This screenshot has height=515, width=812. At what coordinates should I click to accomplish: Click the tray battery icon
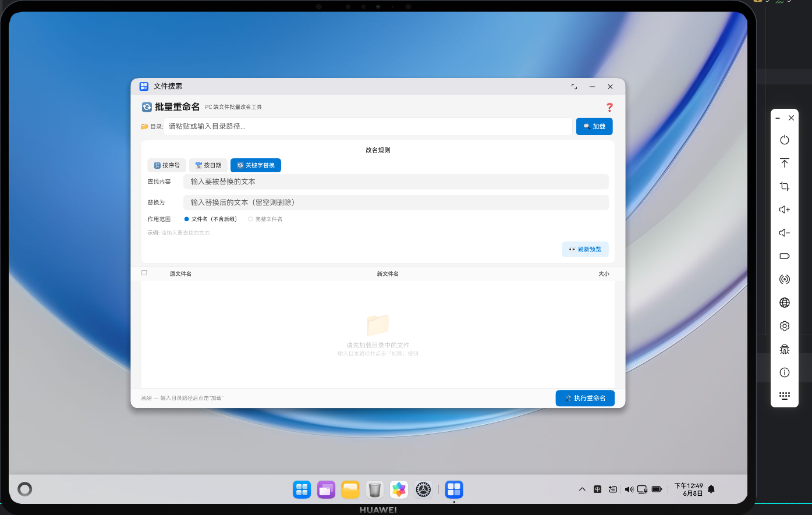[657, 489]
